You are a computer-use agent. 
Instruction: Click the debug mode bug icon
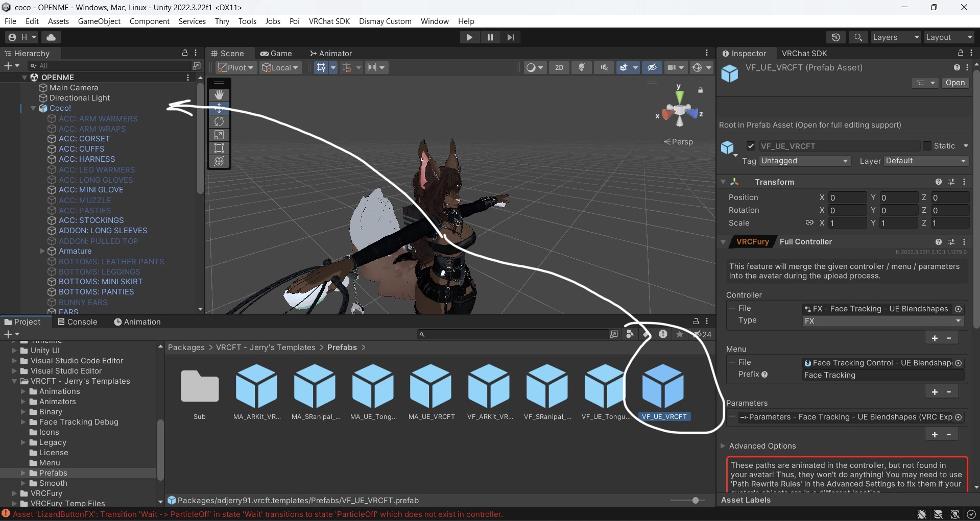click(x=922, y=514)
